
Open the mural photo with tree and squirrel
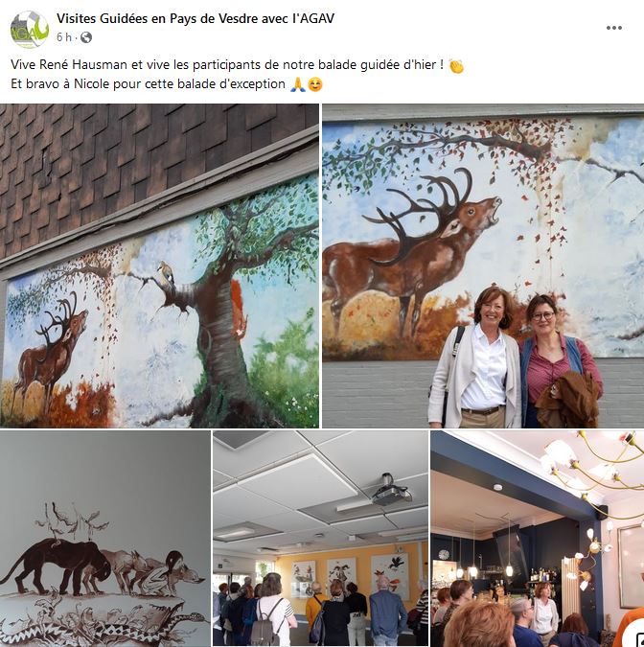pyautogui.click(x=159, y=266)
